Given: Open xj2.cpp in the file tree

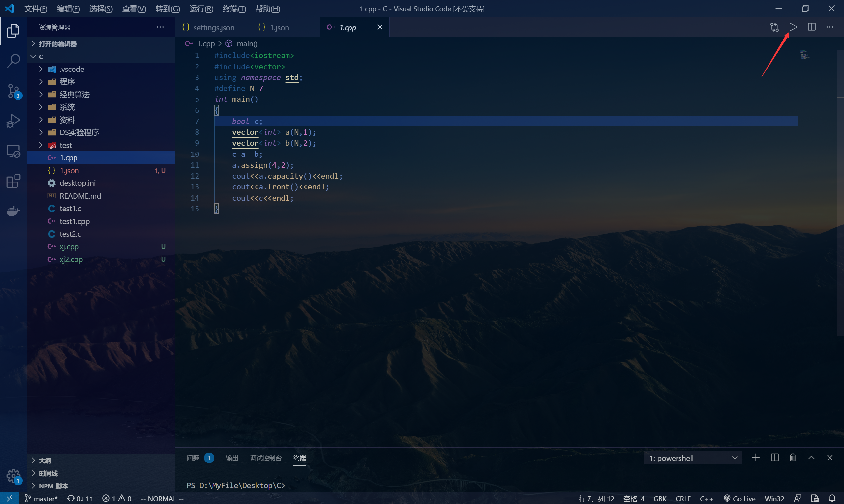Looking at the screenshot, I should coord(101,259).
